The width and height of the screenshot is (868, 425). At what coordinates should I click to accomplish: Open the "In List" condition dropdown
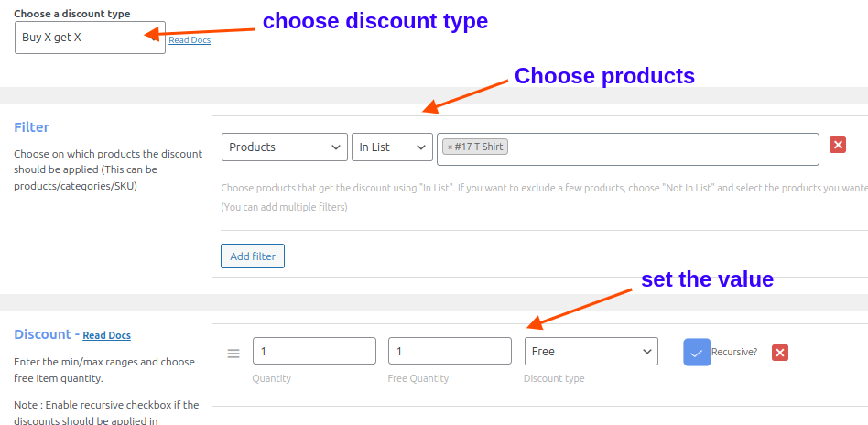coord(392,147)
